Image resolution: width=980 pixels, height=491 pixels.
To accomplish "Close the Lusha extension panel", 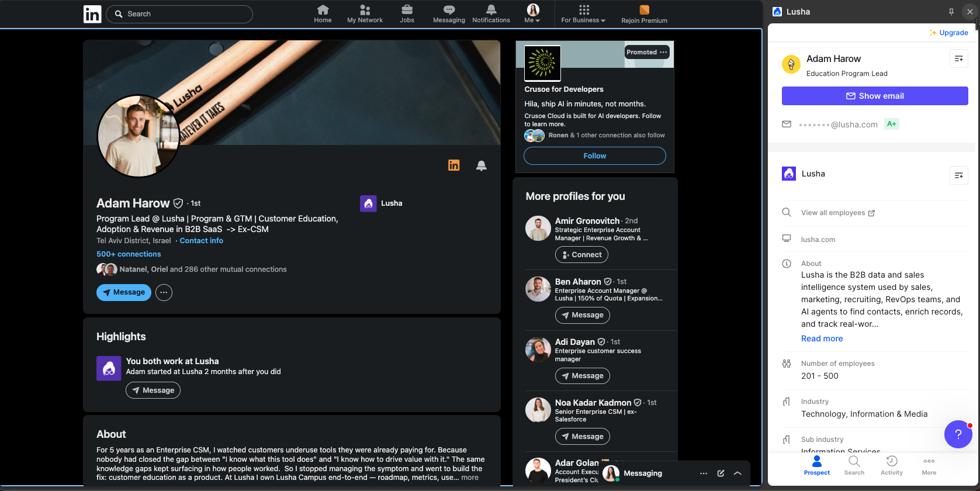I will click(x=970, y=12).
